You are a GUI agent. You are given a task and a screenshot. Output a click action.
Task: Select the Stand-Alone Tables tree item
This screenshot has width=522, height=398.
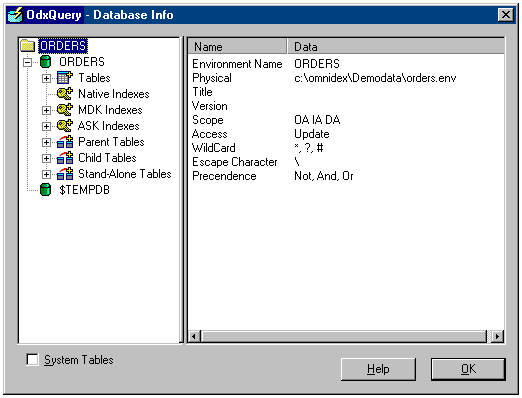coord(125,174)
